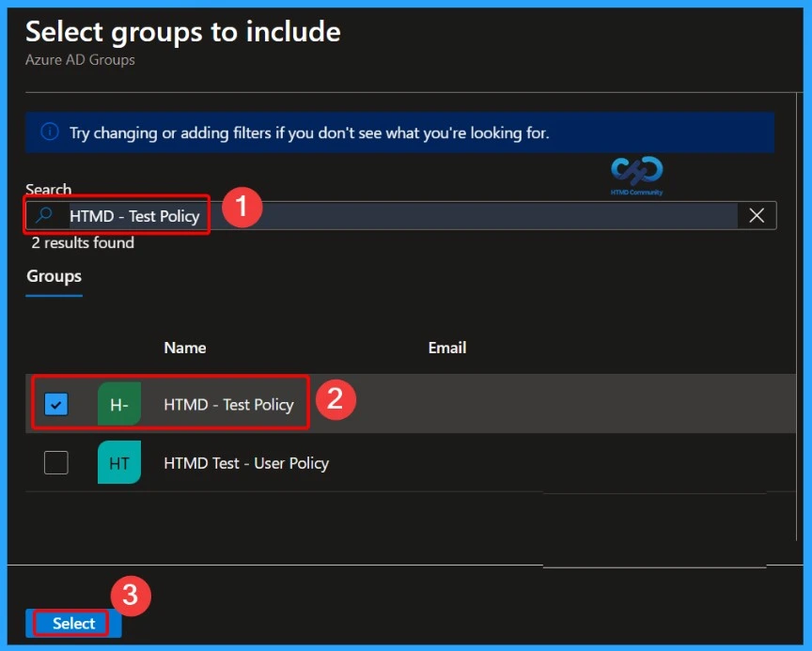Viewport: 812px width, 651px height.
Task: Click the '2 results found' text
Action: coord(83,242)
